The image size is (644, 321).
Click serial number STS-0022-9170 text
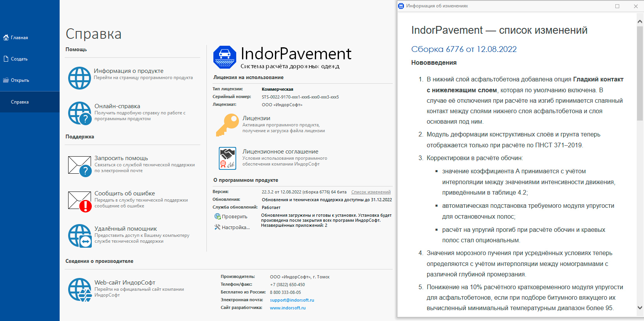pyautogui.click(x=300, y=97)
